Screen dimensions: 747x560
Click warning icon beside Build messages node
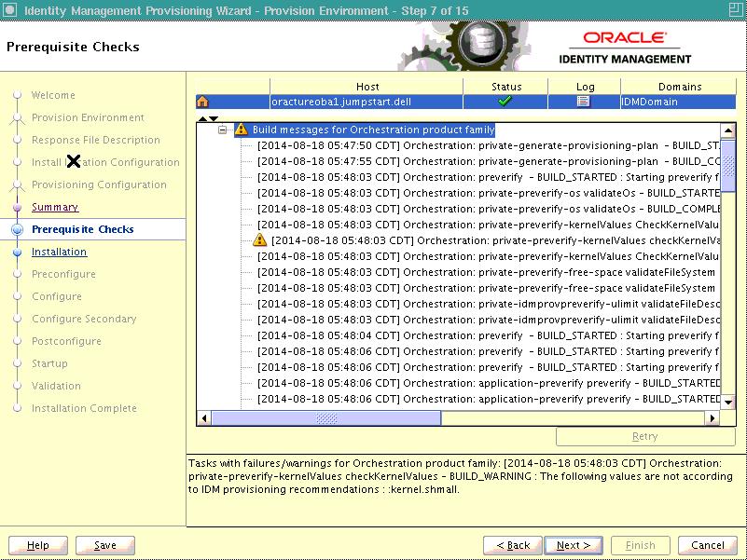point(241,130)
